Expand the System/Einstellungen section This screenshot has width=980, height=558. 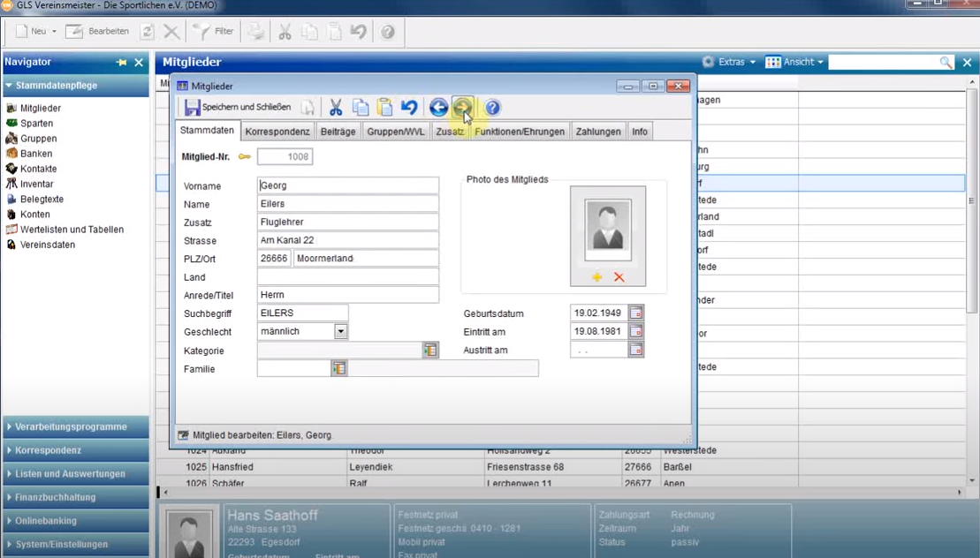point(75,544)
